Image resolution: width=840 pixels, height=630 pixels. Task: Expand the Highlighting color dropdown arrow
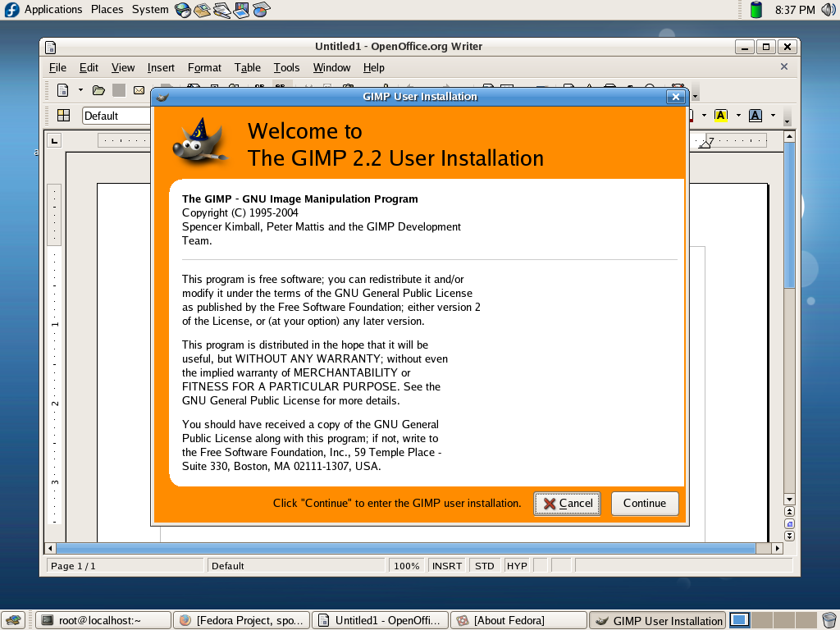(738, 115)
